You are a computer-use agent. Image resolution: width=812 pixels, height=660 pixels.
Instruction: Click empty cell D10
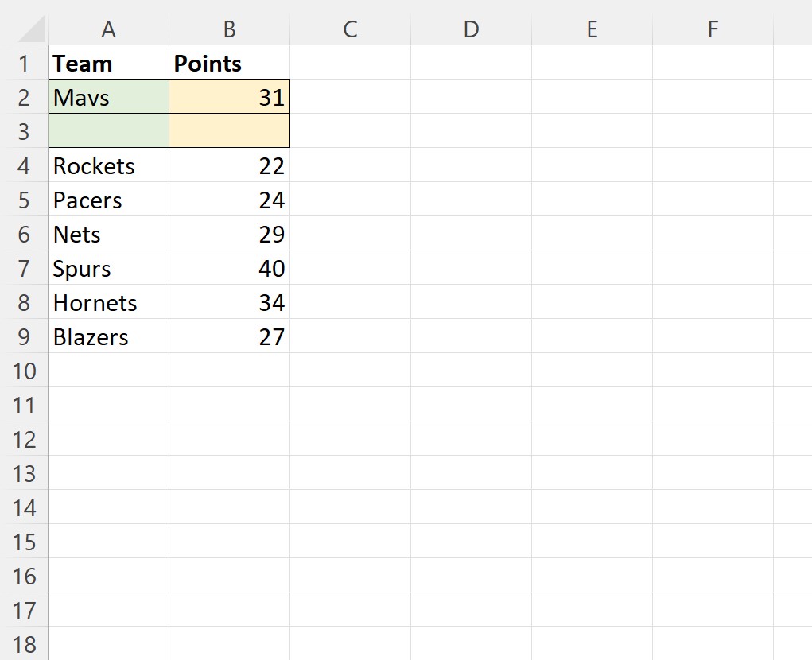point(471,371)
